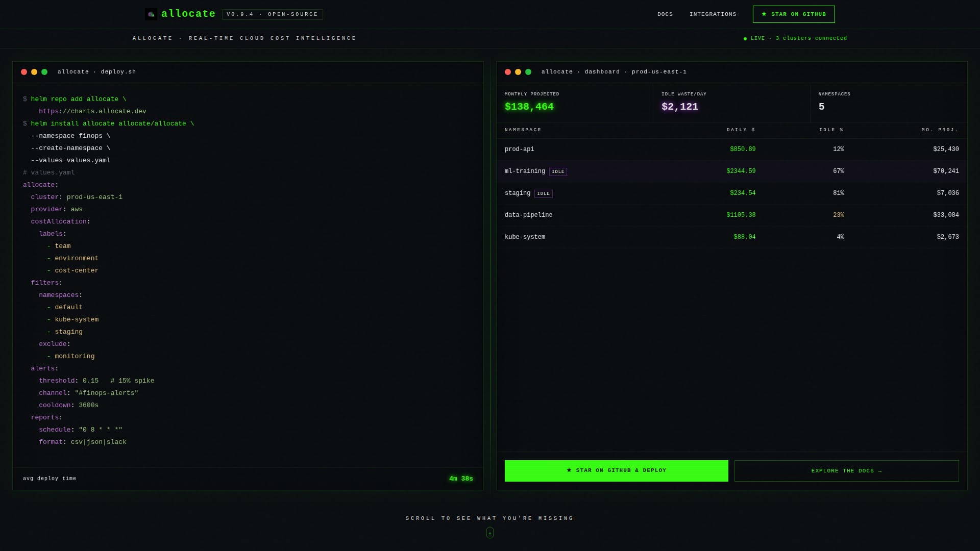Click the $2344.59 daily cost cell
Screen dimensions: 980x551
pyautogui.click(x=741, y=171)
